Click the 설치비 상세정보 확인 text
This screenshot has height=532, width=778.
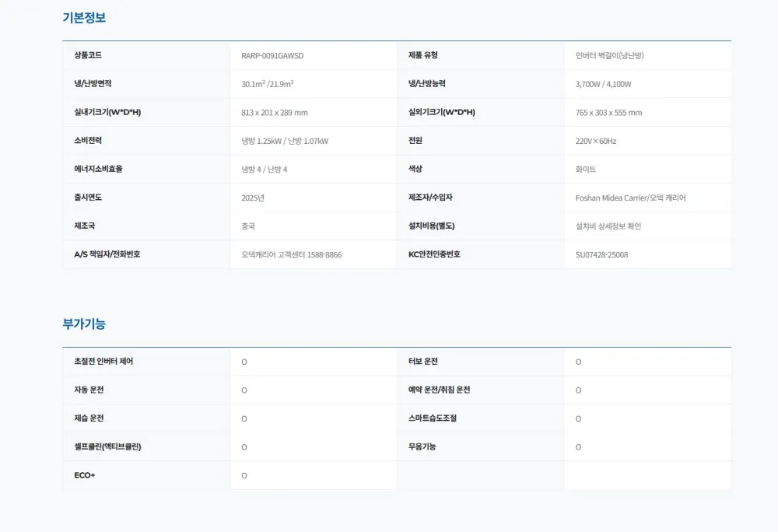[x=608, y=226]
